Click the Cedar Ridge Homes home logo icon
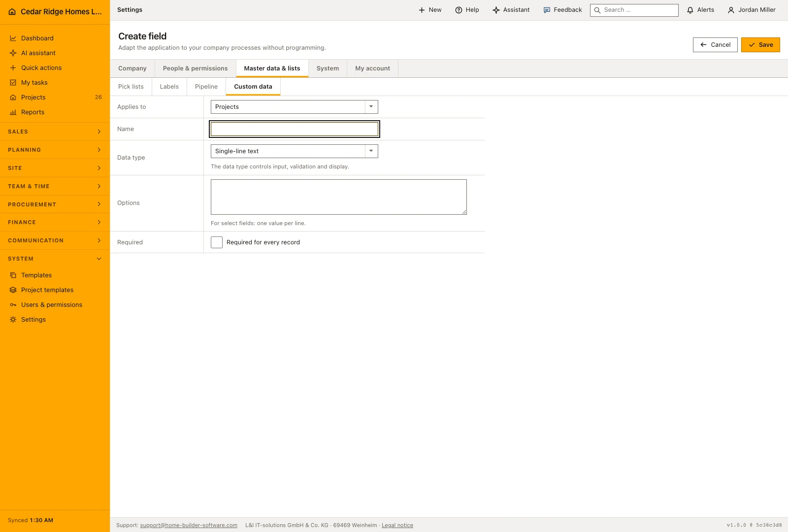This screenshot has width=788, height=532. coord(12,12)
